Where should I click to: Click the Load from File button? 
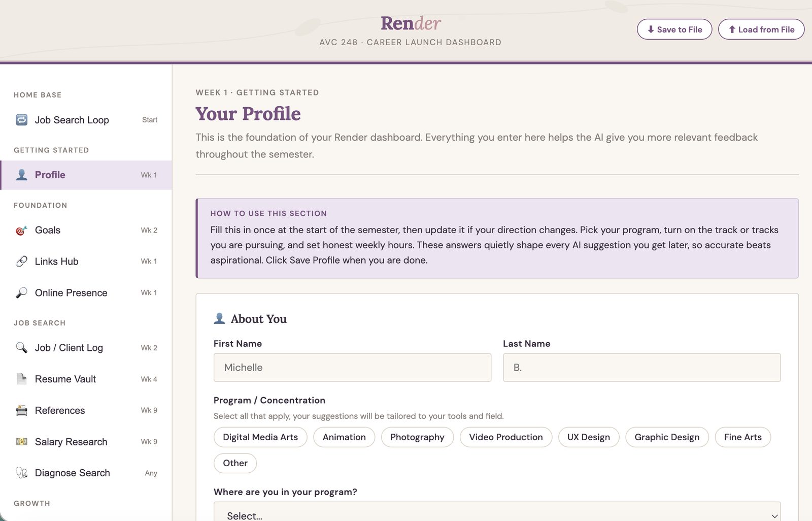[x=761, y=29]
